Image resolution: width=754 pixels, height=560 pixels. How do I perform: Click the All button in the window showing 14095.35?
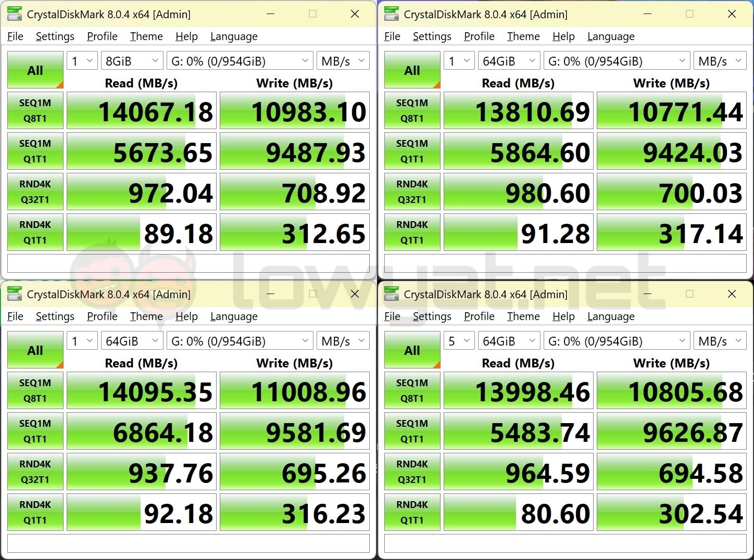click(35, 350)
